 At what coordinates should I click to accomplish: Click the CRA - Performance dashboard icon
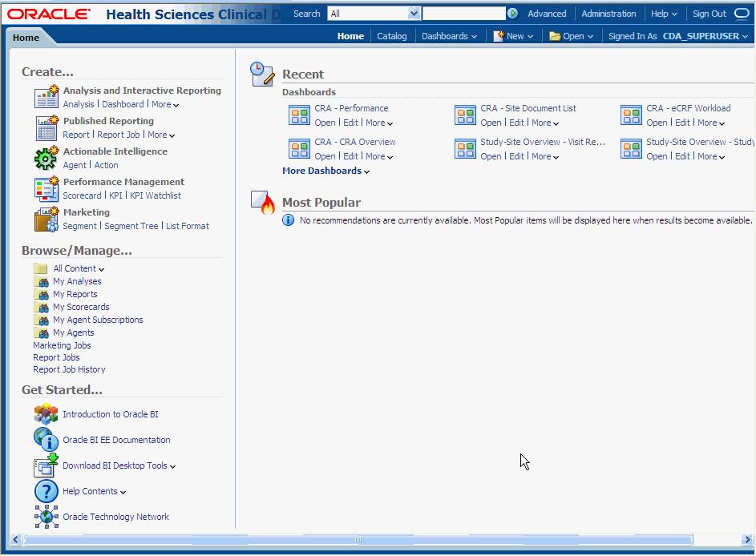[299, 115]
